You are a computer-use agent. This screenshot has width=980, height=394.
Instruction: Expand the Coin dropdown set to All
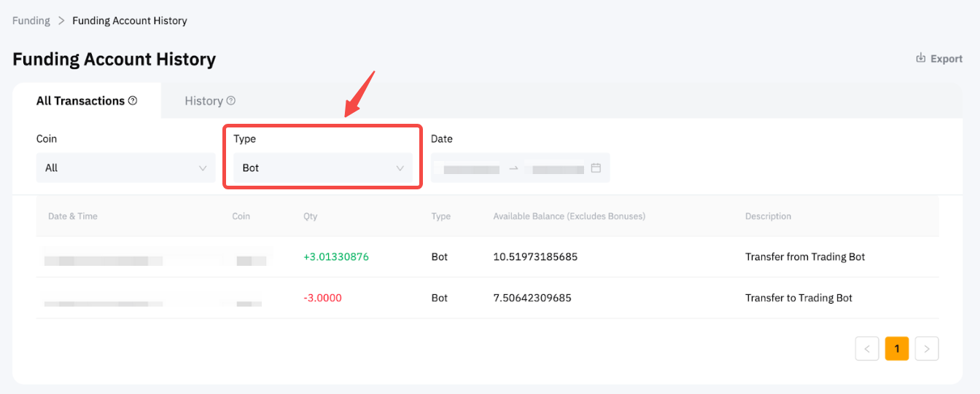point(125,168)
